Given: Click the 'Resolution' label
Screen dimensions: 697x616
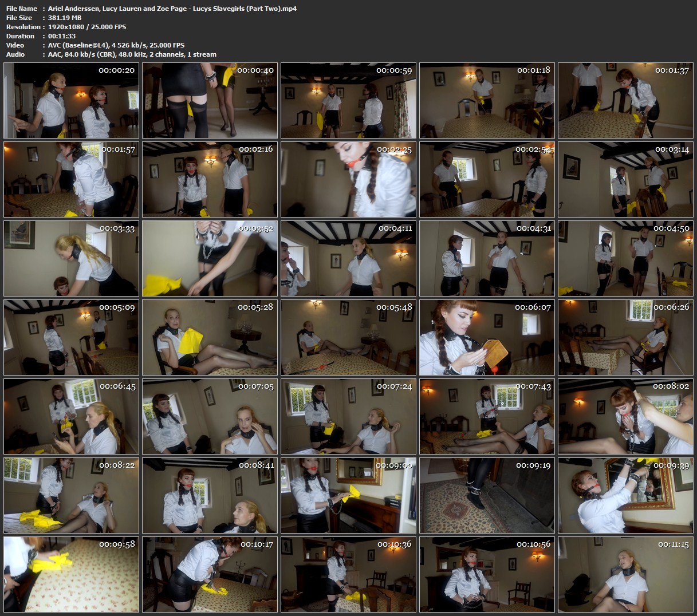Looking at the screenshot, I should click(x=23, y=27).
